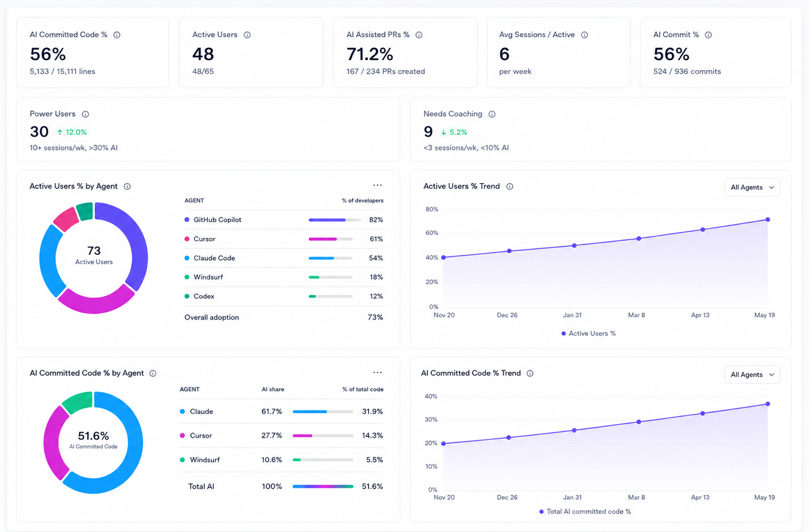
Task: Click Claude row in committed code table
Action: click(x=282, y=412)
